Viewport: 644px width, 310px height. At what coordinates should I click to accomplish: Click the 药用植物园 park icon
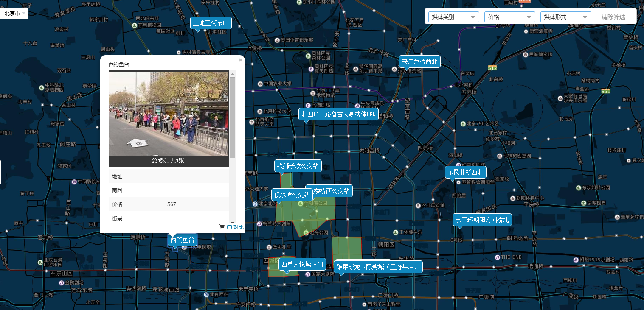pos(134,25)
